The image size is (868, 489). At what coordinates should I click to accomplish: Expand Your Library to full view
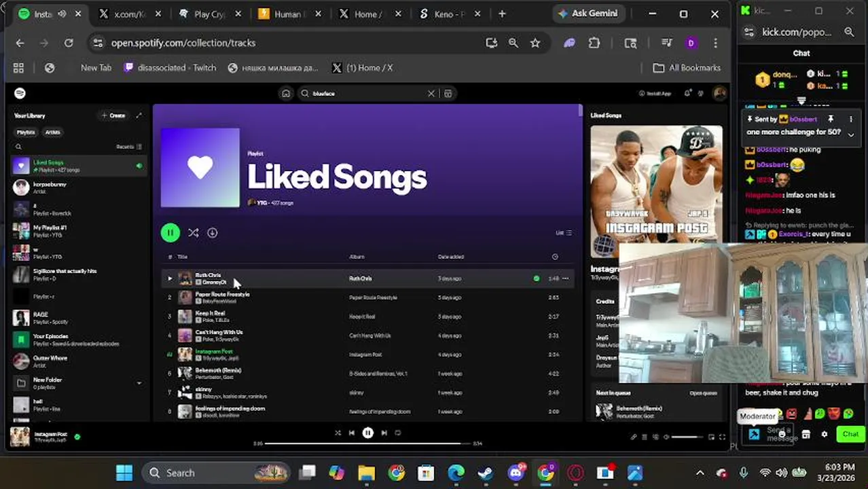[139, 115]
